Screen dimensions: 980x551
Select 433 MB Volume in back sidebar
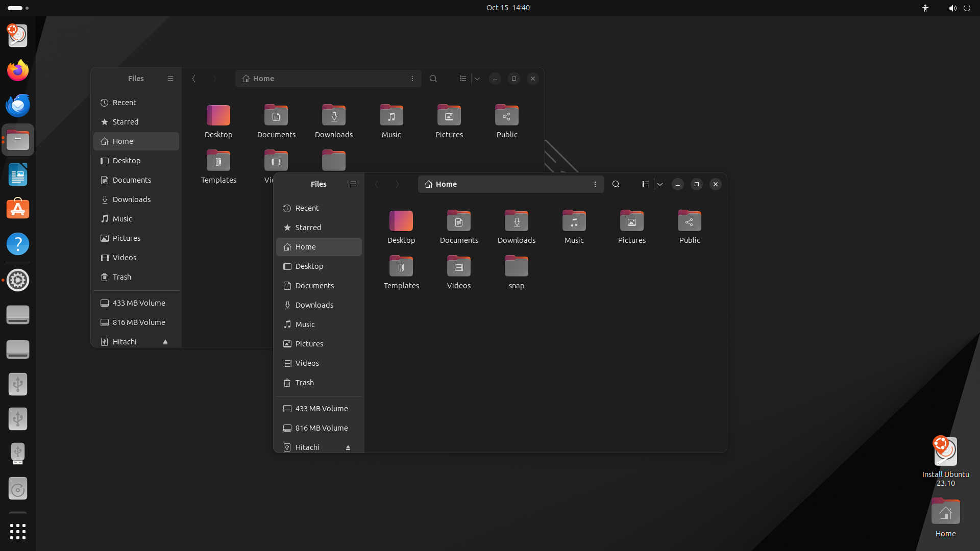coord(136,303)
